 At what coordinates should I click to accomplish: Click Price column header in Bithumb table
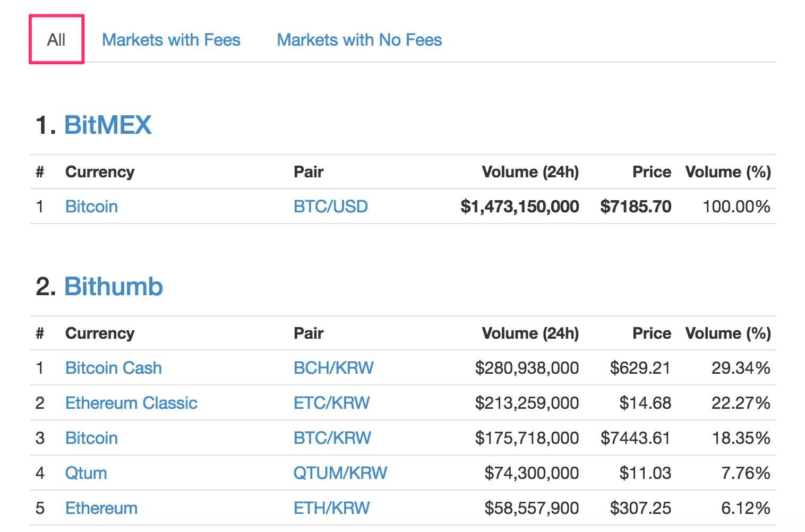[652, 333]
